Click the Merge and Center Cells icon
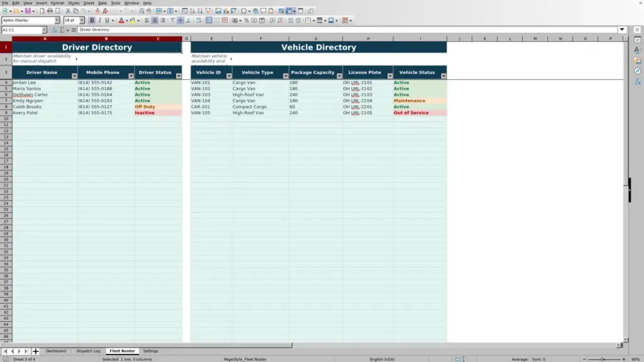 pyautogui.click(x=209, y=20)
